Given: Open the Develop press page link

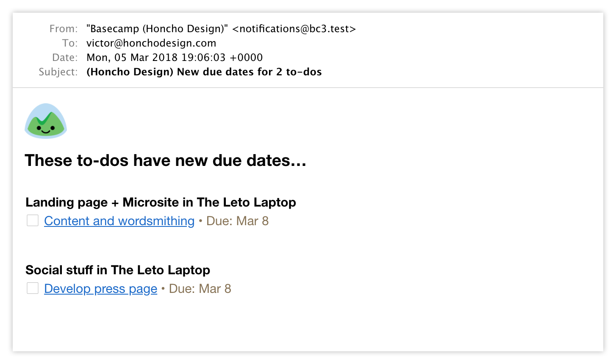Looking at the screenshot, I should tap(100, 289).
